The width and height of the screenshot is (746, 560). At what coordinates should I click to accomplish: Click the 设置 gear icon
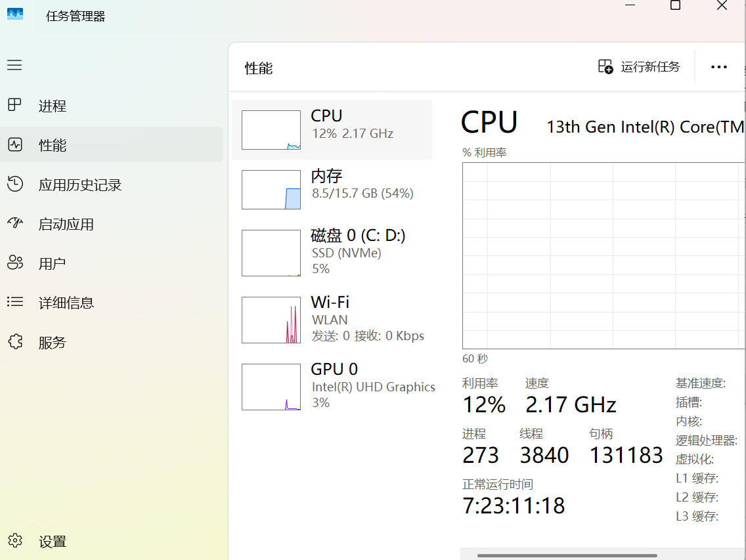(x=14, y=540)
